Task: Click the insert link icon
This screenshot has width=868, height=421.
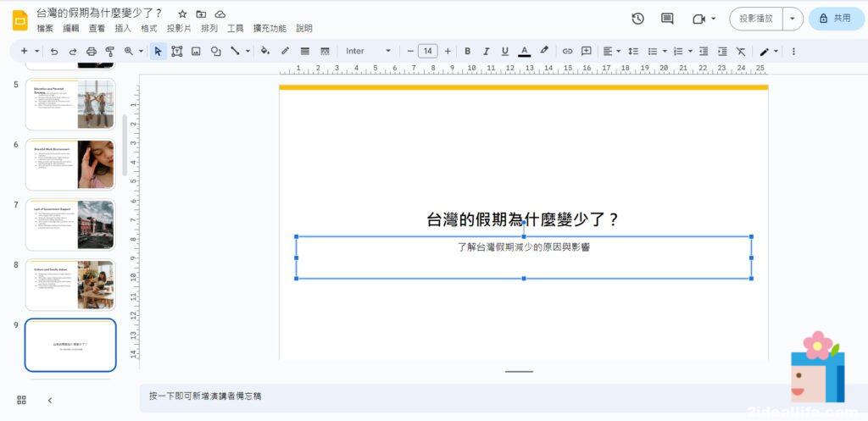Action: pos(568,51)
